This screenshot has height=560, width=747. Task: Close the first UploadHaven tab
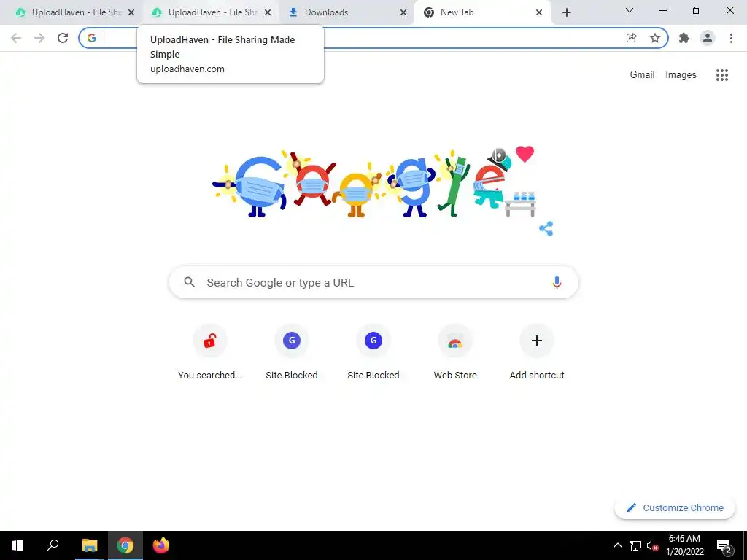(x=131, y=12)
